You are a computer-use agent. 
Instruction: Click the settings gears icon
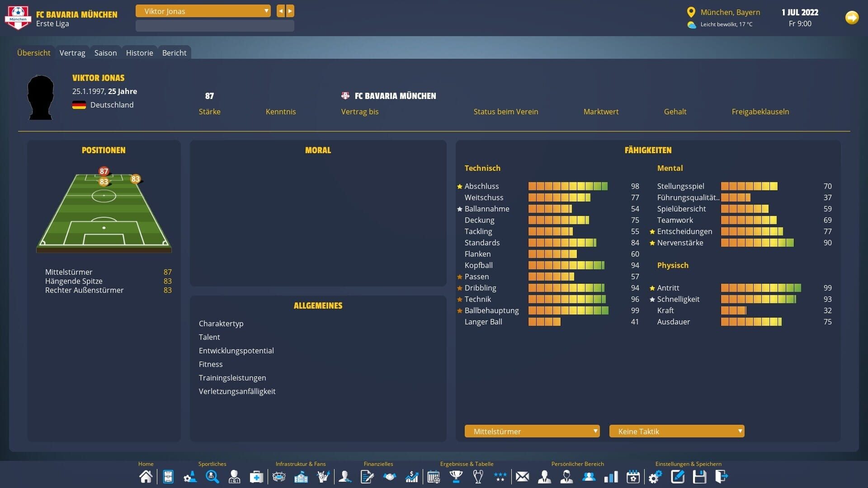click(x=655, y=477)
